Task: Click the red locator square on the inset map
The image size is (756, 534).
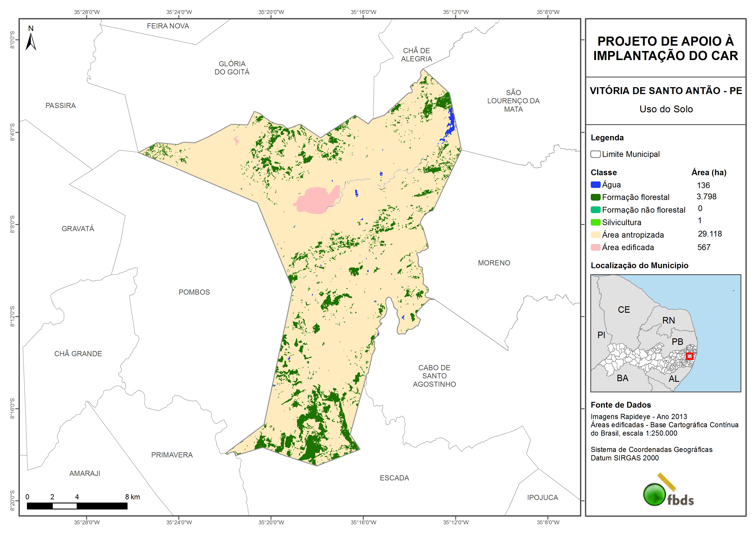Action: click(689, 356)
